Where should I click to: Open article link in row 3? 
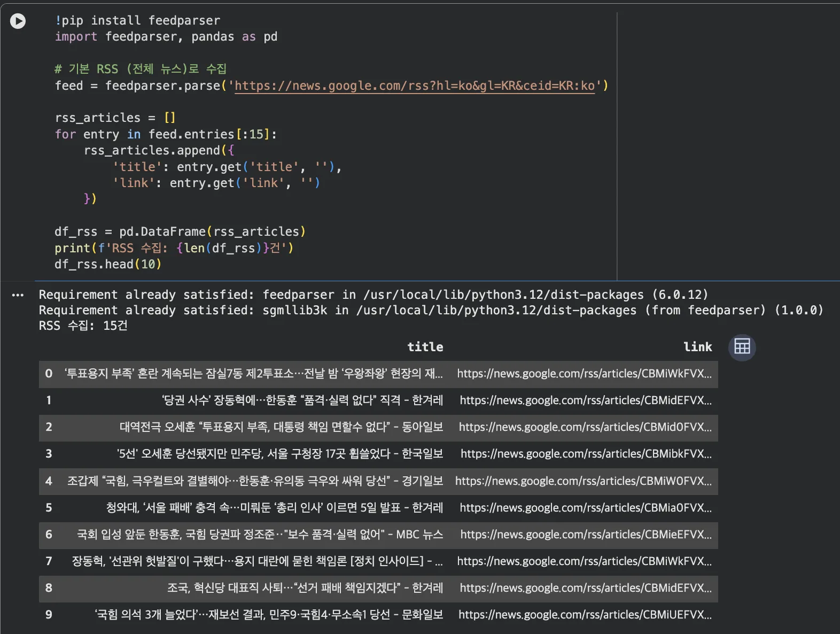point(586,454)
